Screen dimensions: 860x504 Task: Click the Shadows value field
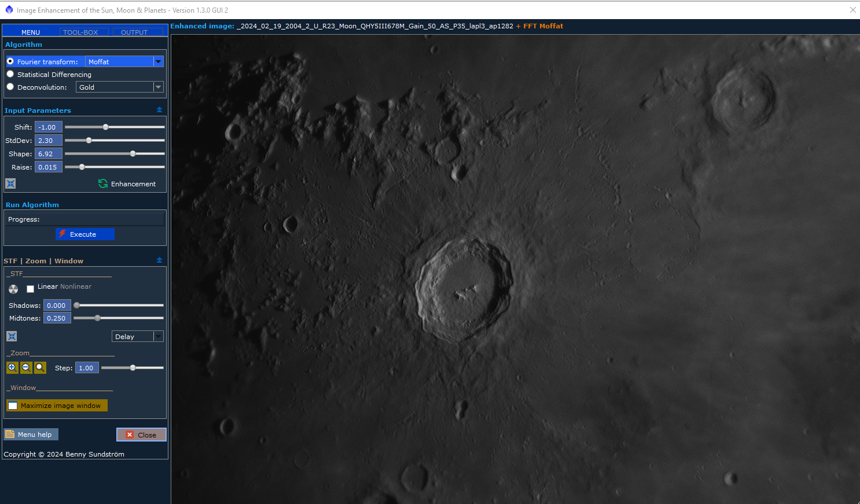point(57,305)
